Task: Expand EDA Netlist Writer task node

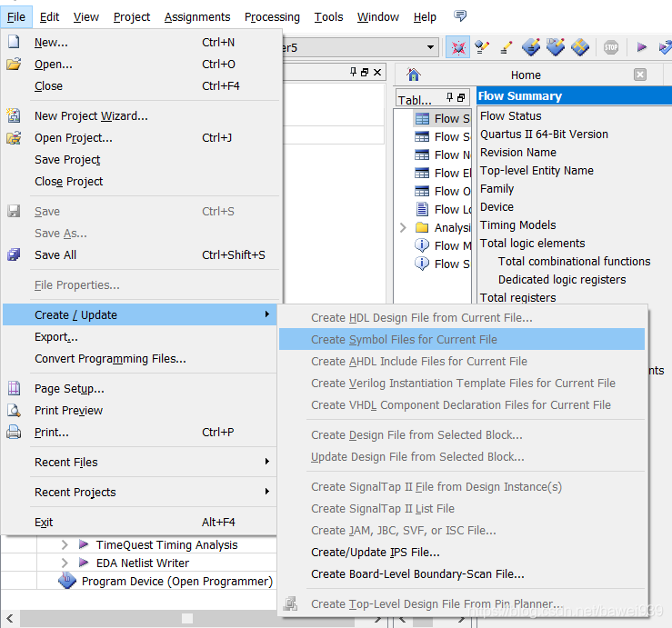Action: pos(65,563)
